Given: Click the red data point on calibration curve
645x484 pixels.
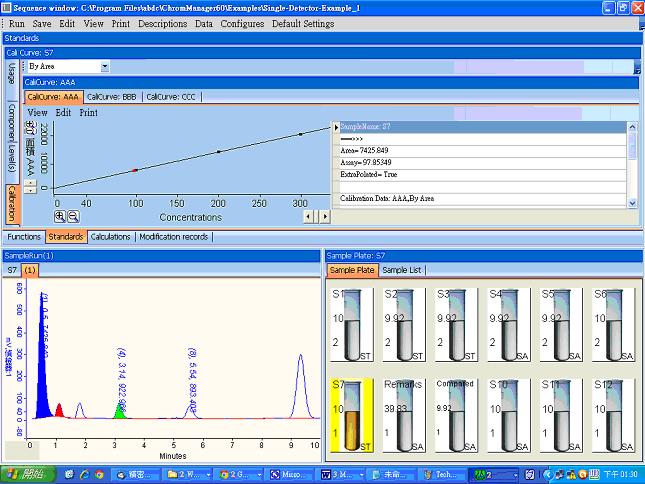Looking at the screenshot, I should [135, 170].
